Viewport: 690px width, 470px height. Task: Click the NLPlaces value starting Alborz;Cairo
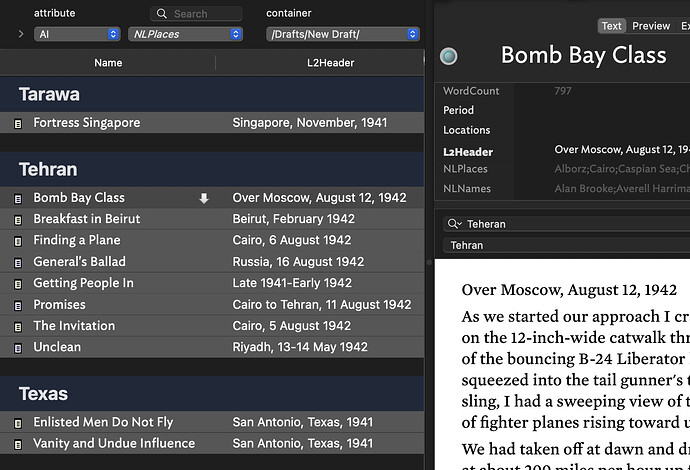coord(622,169)
